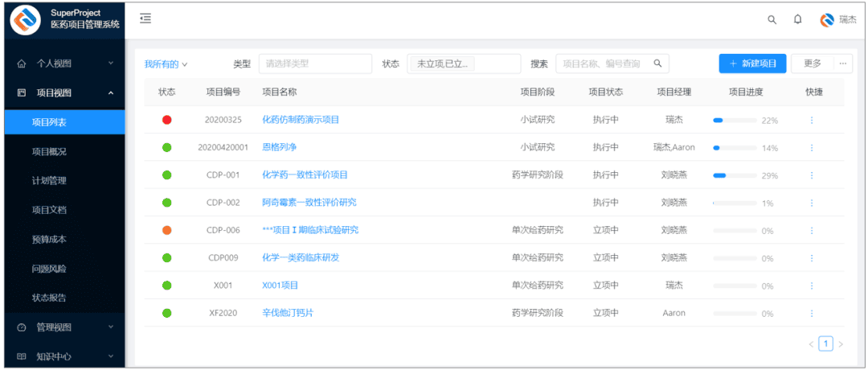Screen dimensions: 868x370
Task: Open the 我所有的 filter dropdown
Action: coord(166,64)
